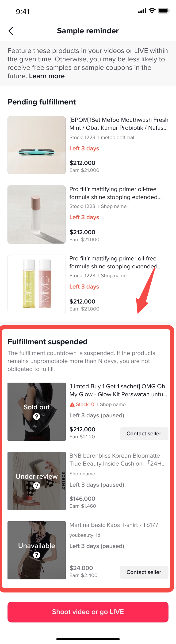Tap the battery status icon
This screenshot has width=176, height=644.
click(164, 11)
